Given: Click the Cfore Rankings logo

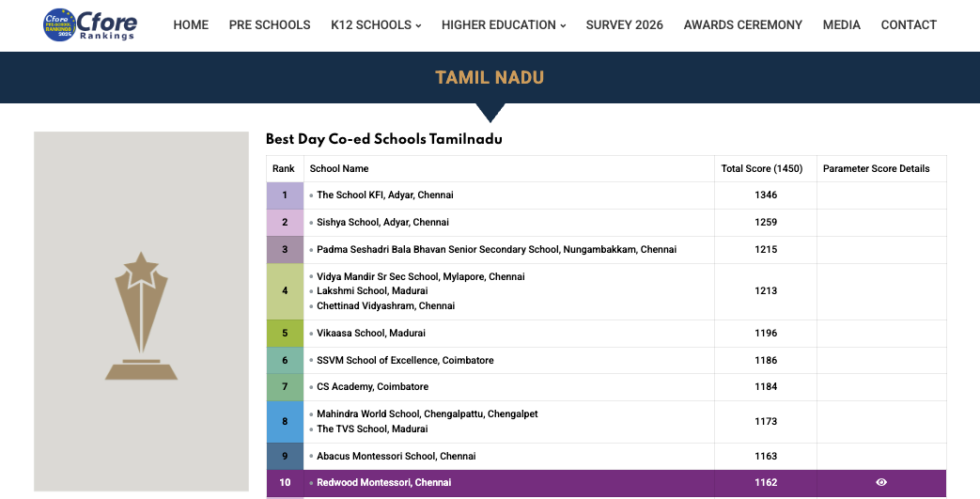Looking at the screenshot, I should [90, 25].
